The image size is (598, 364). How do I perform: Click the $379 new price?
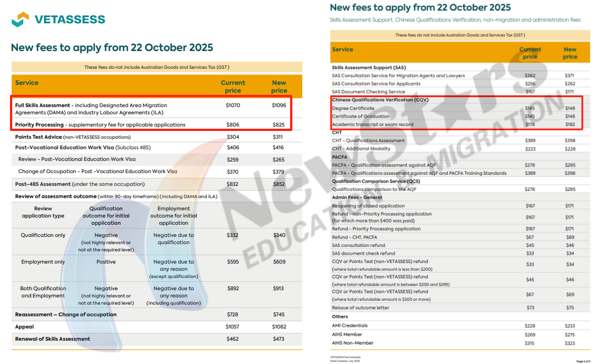pyautogui.click(x=278, y=172)
